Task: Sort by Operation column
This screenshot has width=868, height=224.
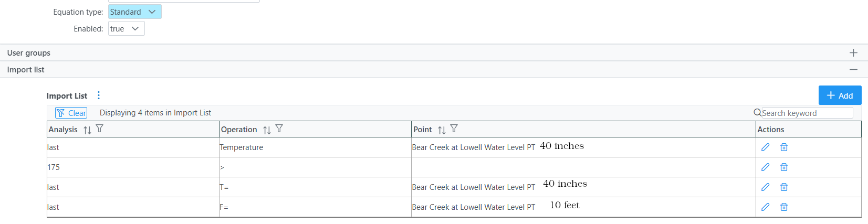Action: pos(267,130)
